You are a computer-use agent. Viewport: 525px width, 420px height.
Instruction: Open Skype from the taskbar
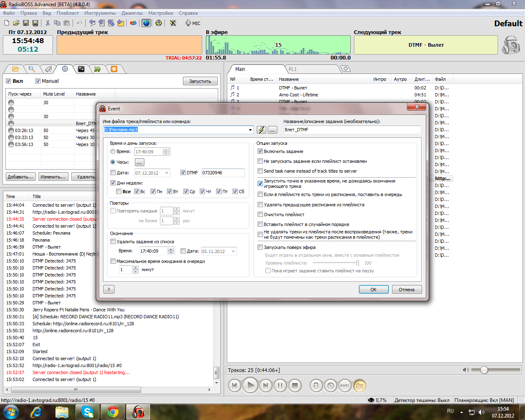click(87, 411)
